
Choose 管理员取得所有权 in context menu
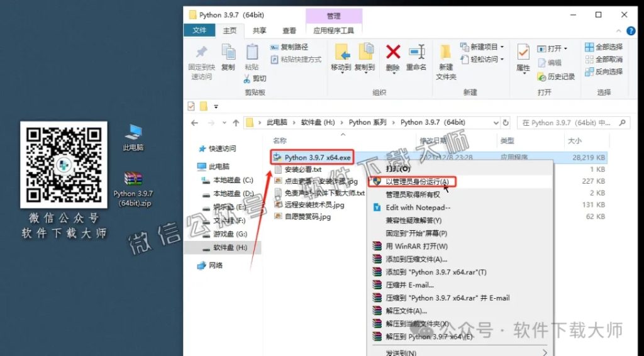(x=413, y=194)
